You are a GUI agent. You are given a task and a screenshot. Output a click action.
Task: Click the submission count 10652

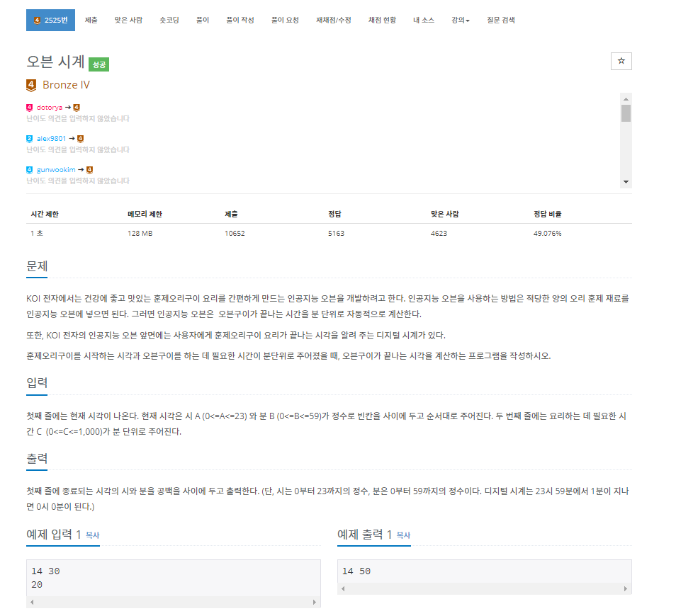click(235, 234)
